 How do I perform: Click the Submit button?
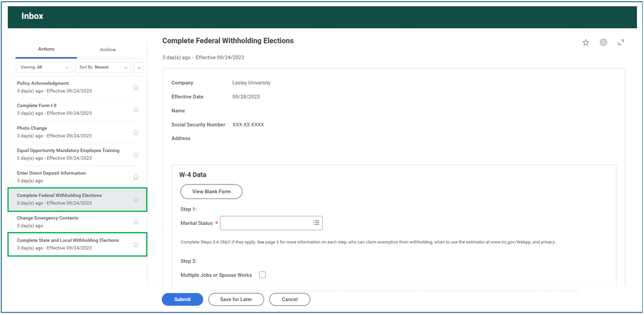pos(182,299)
